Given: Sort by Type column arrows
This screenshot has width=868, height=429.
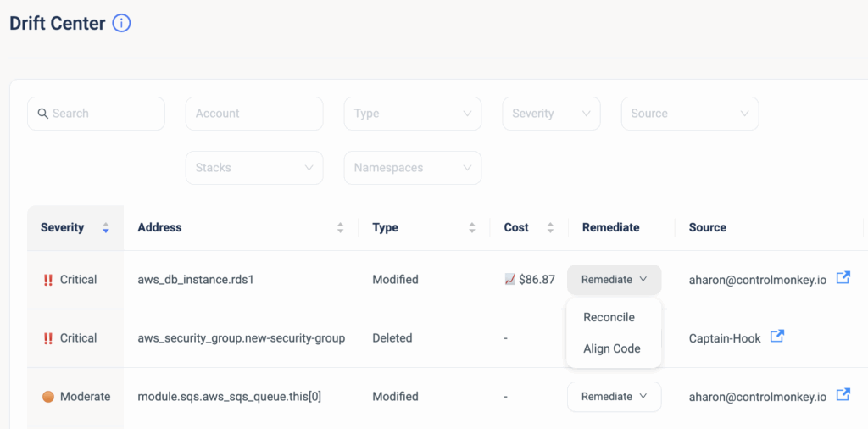Looking at the screenshot, I should pyautogui.click(x=472, y=227).
